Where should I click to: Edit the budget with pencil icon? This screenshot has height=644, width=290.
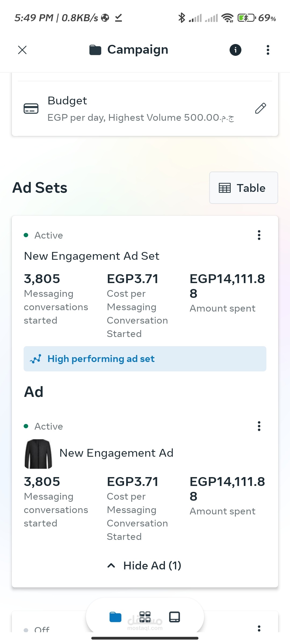[x=260, y=108]
